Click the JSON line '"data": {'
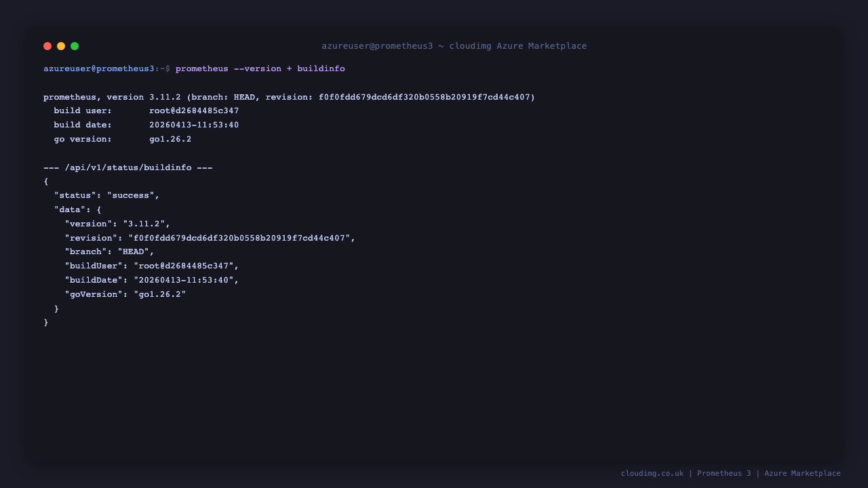 [x=78, y=210]
